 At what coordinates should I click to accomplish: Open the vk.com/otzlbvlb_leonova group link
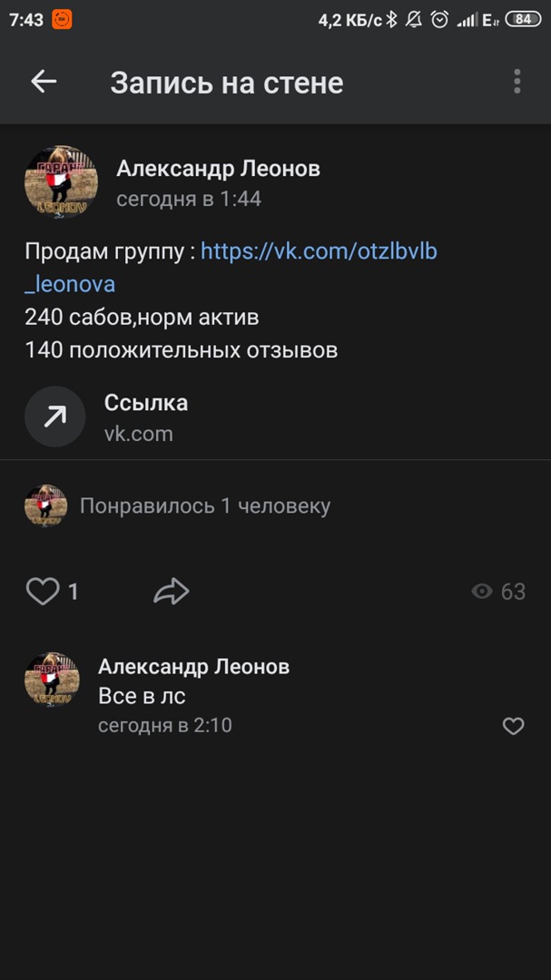click(319, 251)
